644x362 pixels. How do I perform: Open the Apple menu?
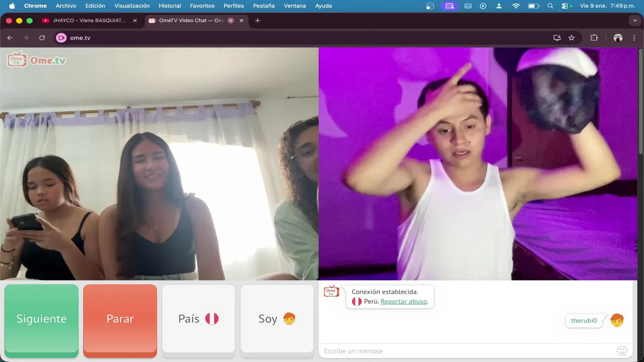coord(12,6)
